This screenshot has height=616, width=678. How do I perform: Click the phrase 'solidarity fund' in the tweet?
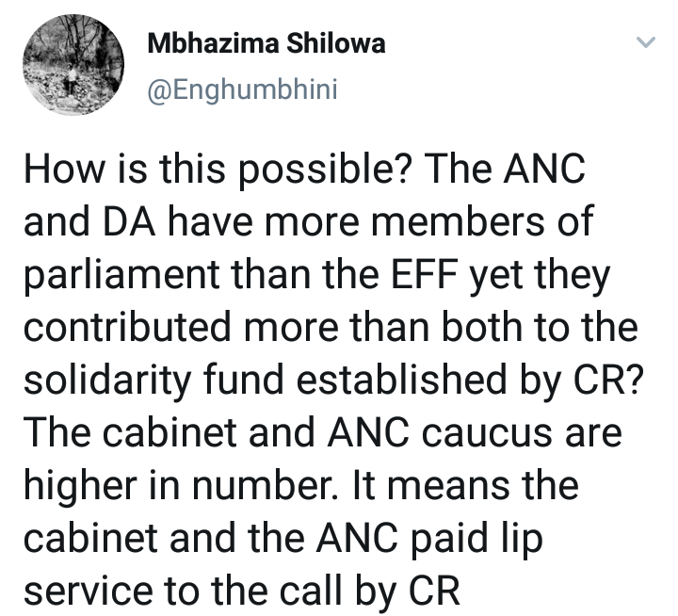(x=153, y=381)
